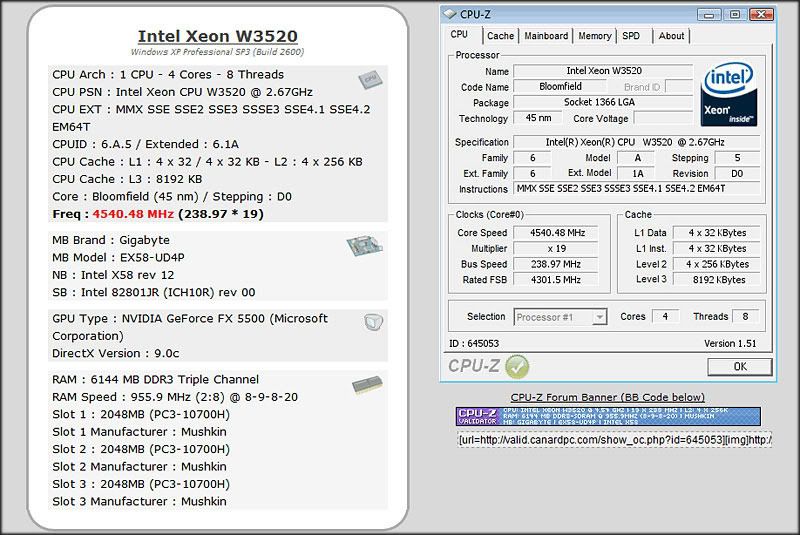Click the MB Model : EX58-UD4P line

coord(118,258)
